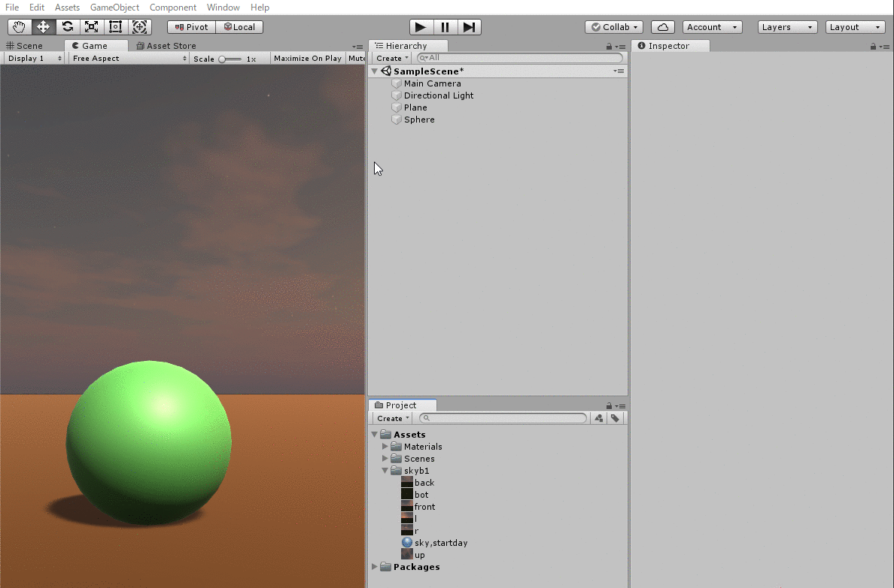
Task: Open the cloud services icon
Action: coord(662,27)
